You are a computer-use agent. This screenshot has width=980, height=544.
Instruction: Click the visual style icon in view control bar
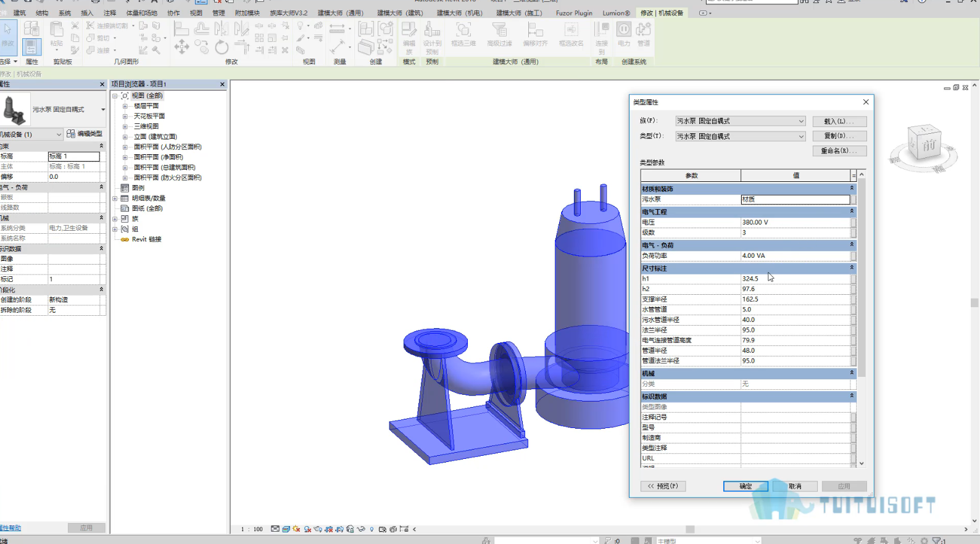click(x=286, y=529)
